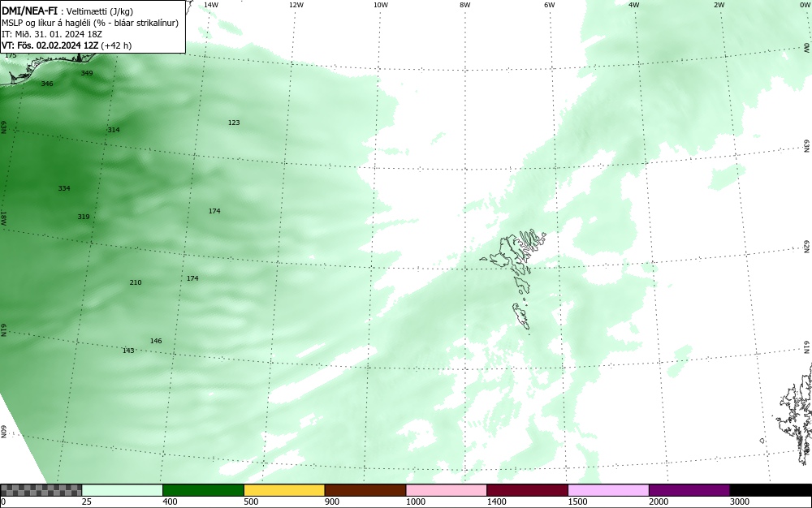812x508 pixels.
Task: Click the dark green 400–500 legend swatch
Action: coord(204,490)
